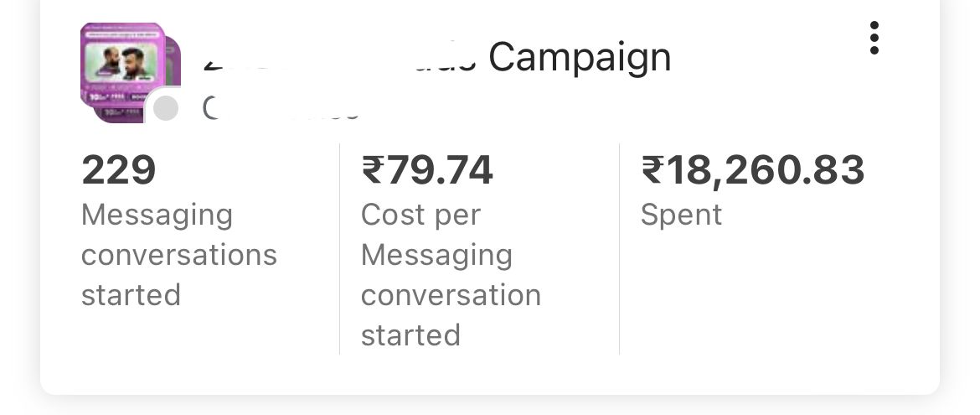Tap the purple campaign ad thumbnail
This screenshot has height=415, width=980.
(x=122, y=64)
